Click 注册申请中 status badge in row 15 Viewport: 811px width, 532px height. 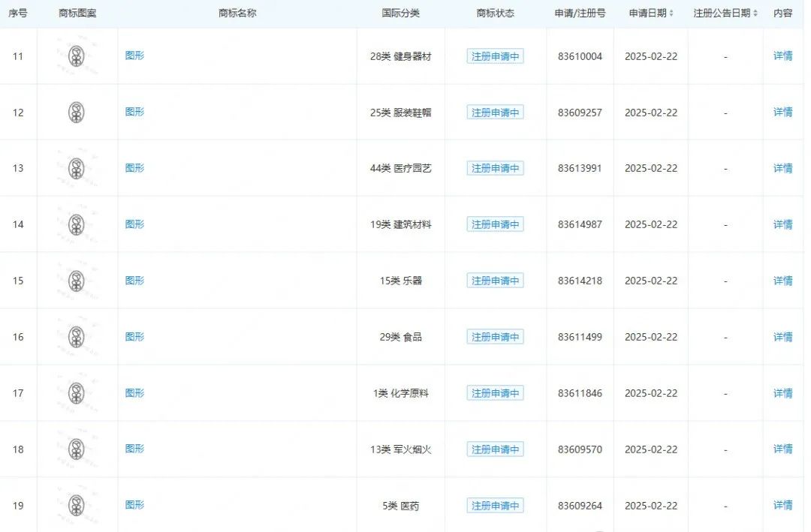click(495, 281)
